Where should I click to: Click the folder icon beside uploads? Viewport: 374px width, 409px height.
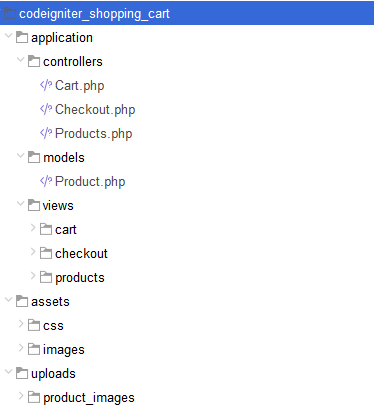click(22, 373)
